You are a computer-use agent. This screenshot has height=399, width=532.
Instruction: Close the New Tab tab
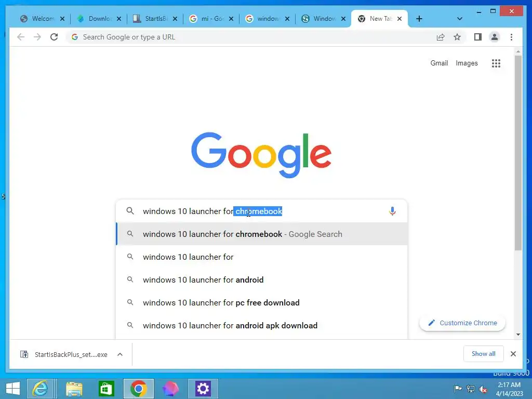coord(400,19)
